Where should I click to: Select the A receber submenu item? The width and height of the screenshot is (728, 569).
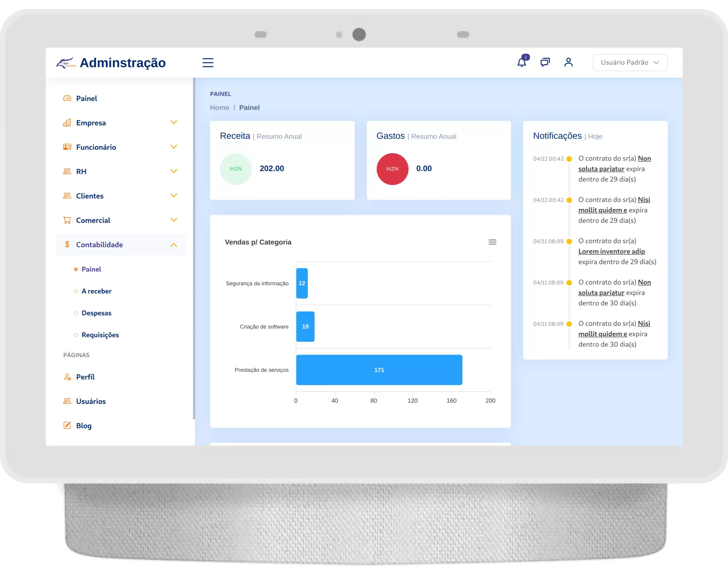point(96,291)
